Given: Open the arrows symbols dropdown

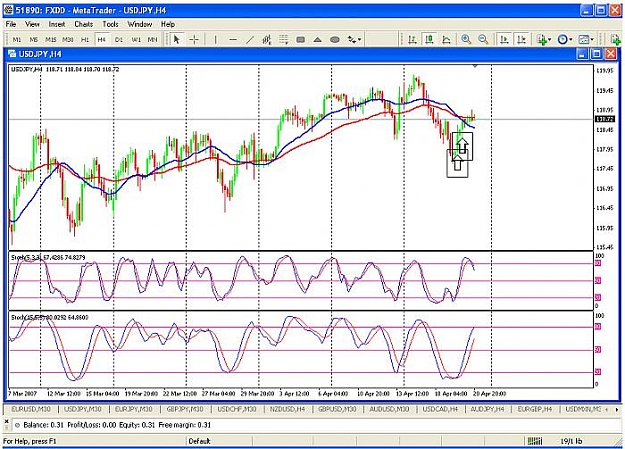Looking at the screenshot, I should pos(354,39).
